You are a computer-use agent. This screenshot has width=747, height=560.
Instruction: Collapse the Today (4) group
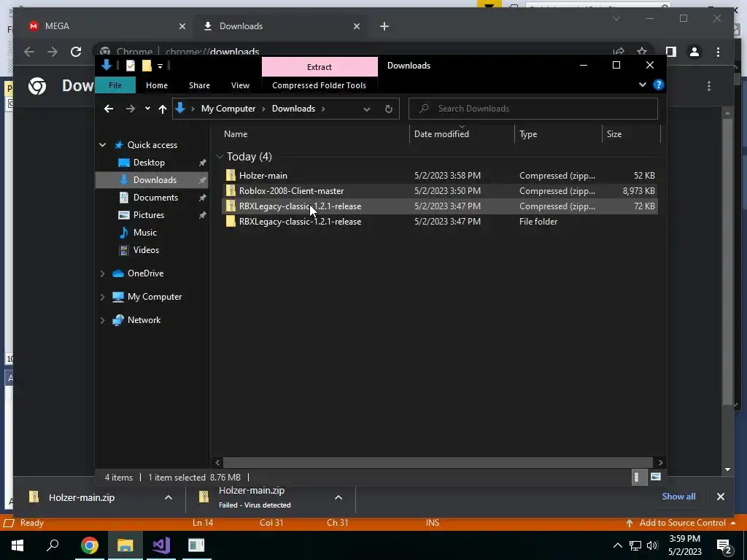point(220,157)
